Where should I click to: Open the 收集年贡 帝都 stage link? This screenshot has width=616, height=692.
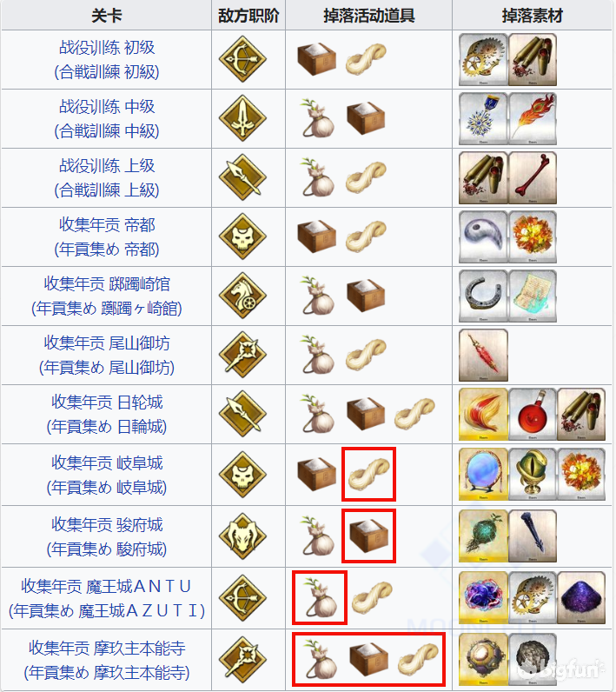(x=107, y=237)
